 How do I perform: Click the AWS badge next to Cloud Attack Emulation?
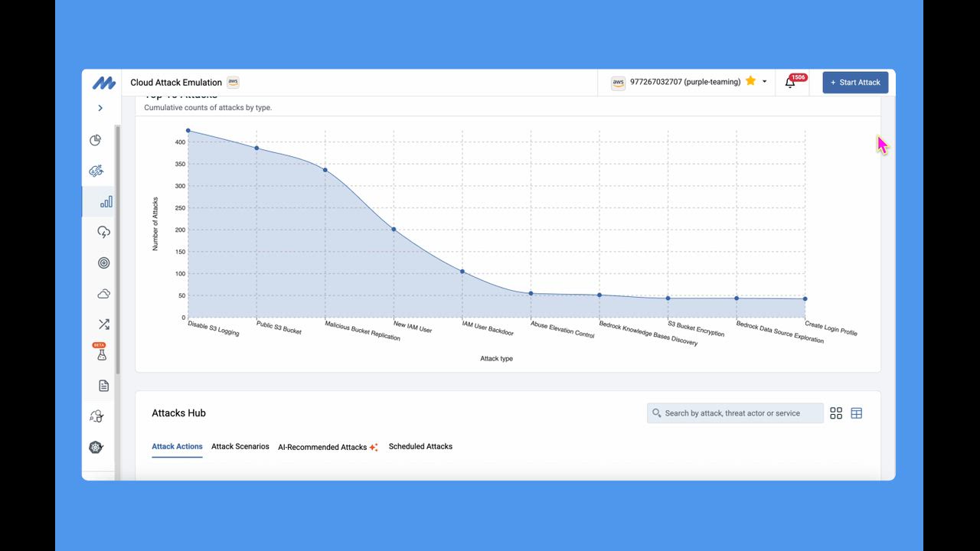[233, 82]
